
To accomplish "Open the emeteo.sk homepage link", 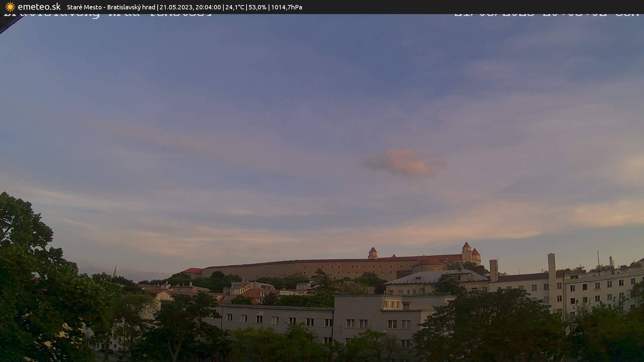I will click(39, 7).
